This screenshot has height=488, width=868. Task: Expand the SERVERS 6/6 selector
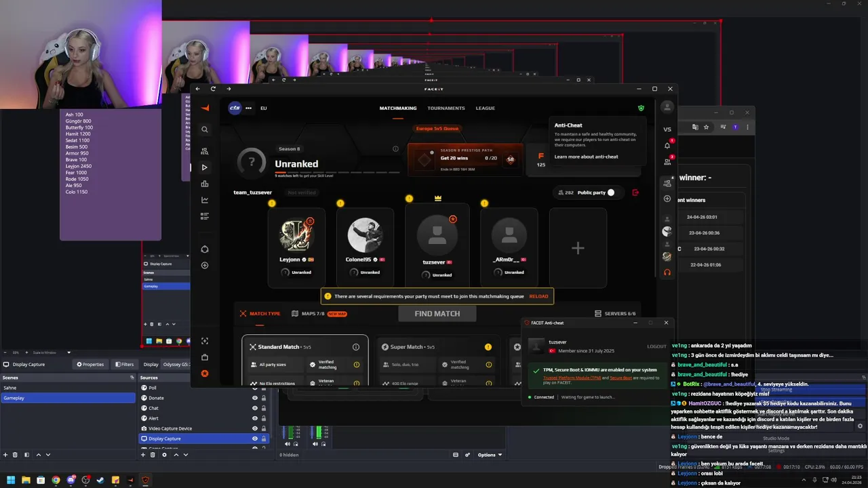[615, 314]
